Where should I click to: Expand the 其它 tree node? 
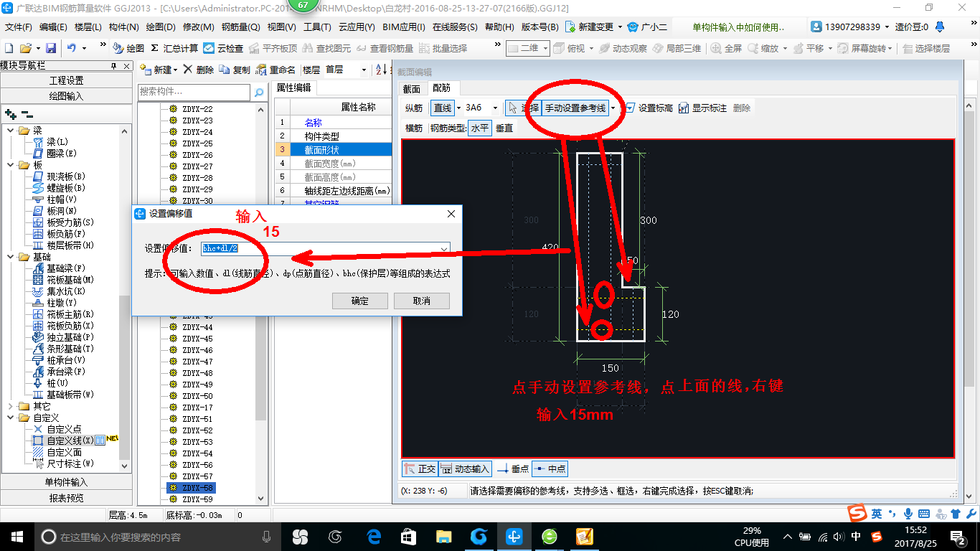click(11, 406)
